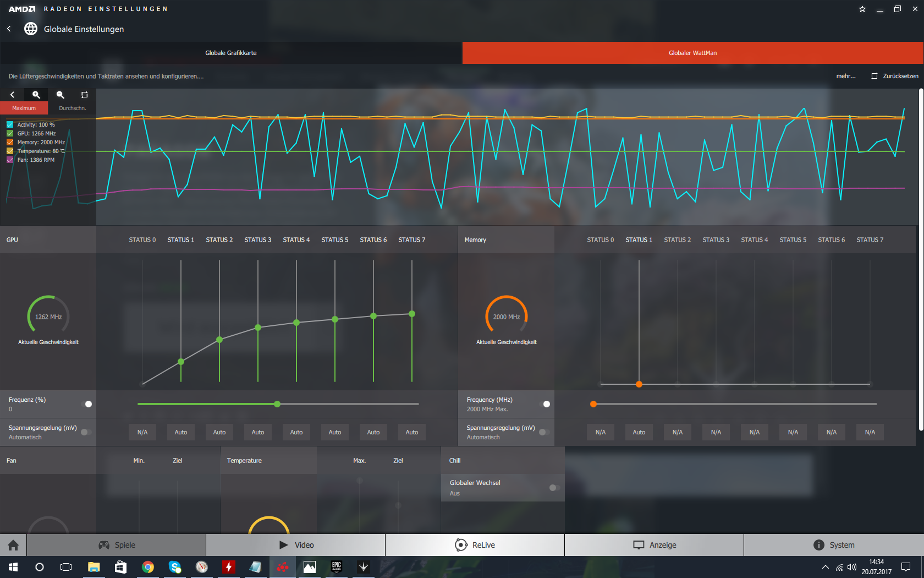Click the star favorite icon in title bar

(x=862, y=9)
